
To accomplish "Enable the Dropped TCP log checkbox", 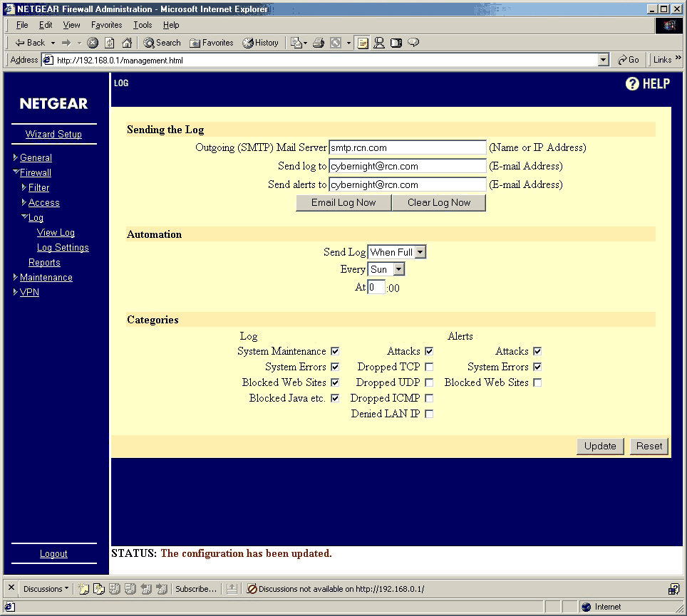I will click(429, 367).
